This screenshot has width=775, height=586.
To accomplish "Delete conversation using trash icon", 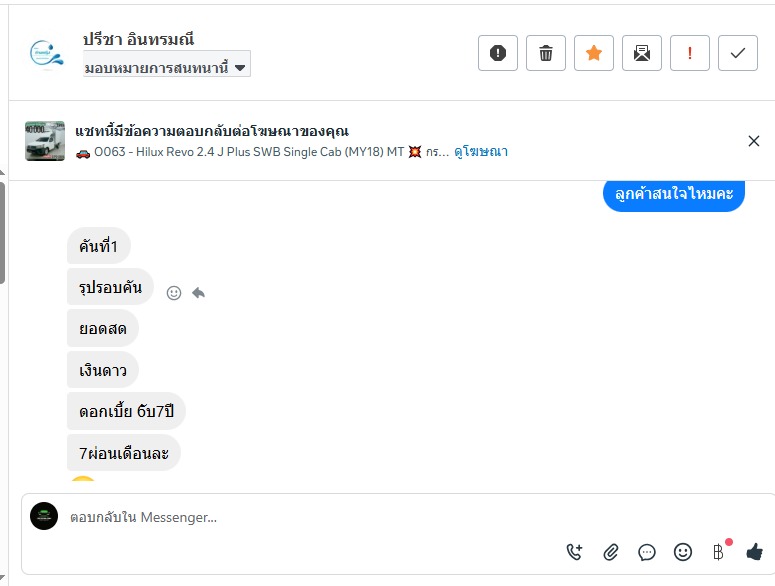I will tap(546, 53).
